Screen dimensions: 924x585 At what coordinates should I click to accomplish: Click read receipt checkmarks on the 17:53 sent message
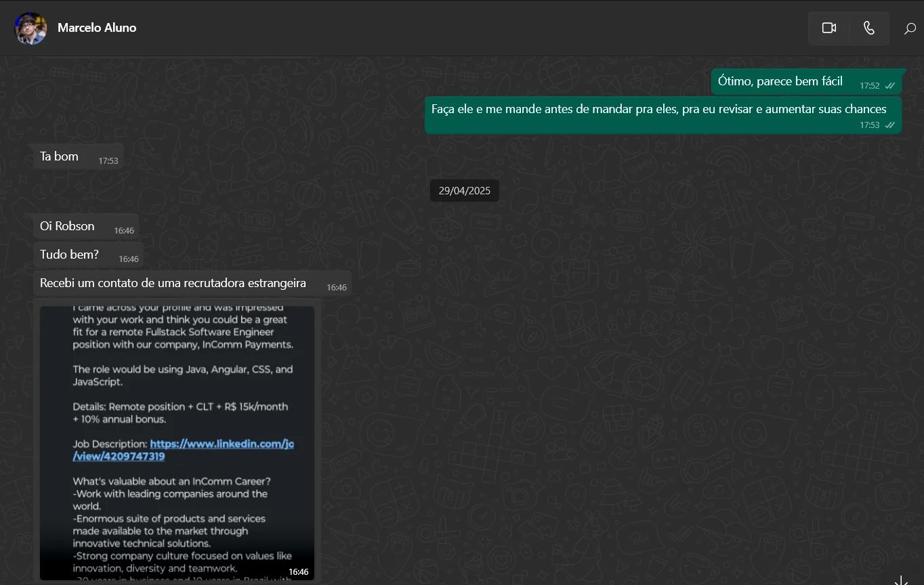coord(890,125)
